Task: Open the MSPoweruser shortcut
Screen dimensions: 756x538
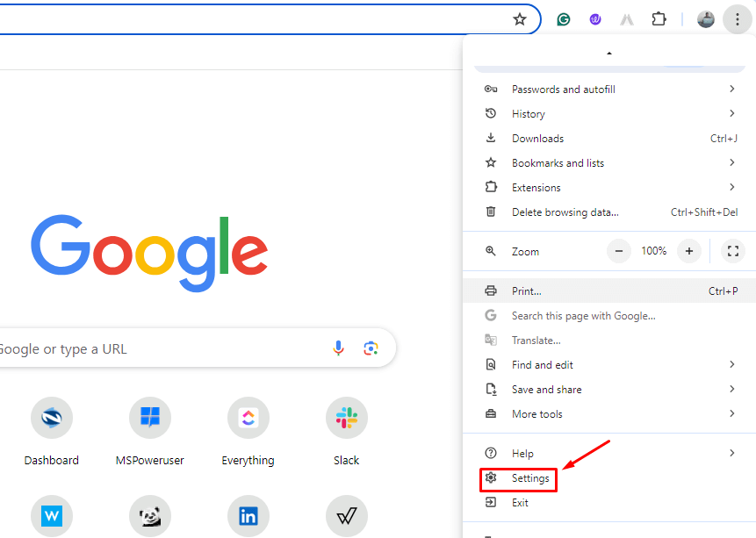Action: (x=150, y=432)
